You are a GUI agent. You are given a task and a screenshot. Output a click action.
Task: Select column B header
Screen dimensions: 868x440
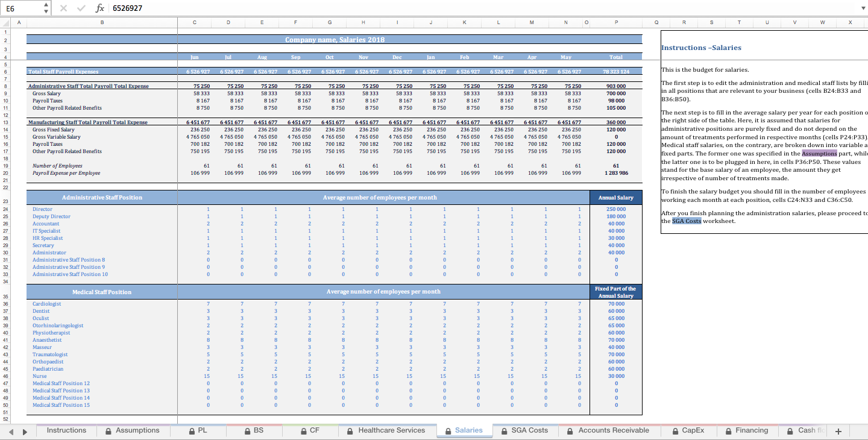coord(102,22)
